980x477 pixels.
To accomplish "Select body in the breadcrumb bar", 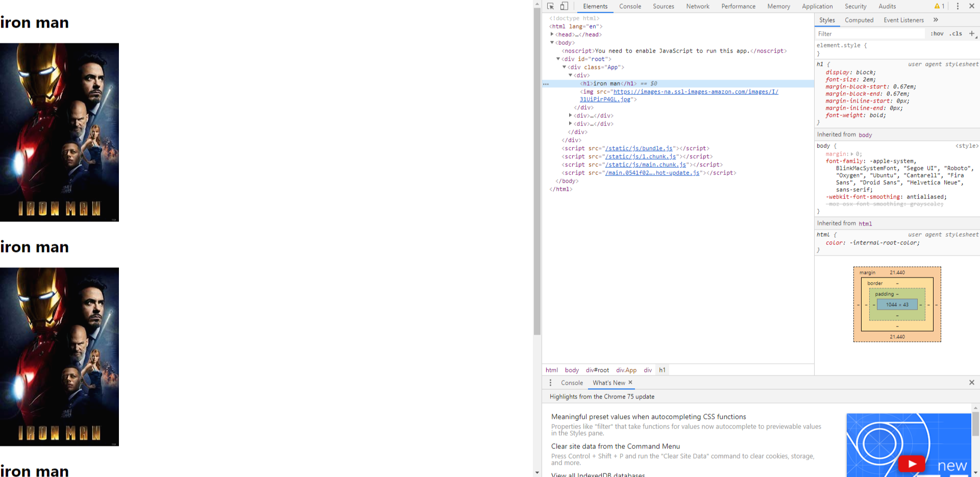I will (x=572, y=370).
